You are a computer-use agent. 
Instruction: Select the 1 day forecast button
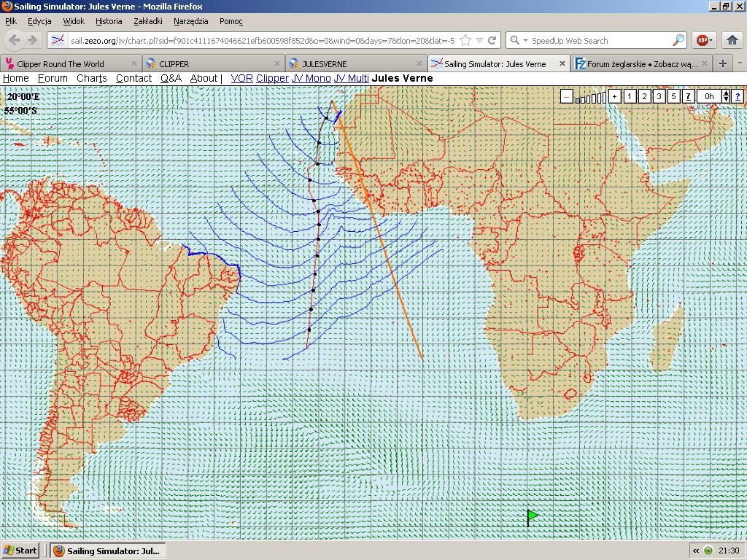coord(630,96)
